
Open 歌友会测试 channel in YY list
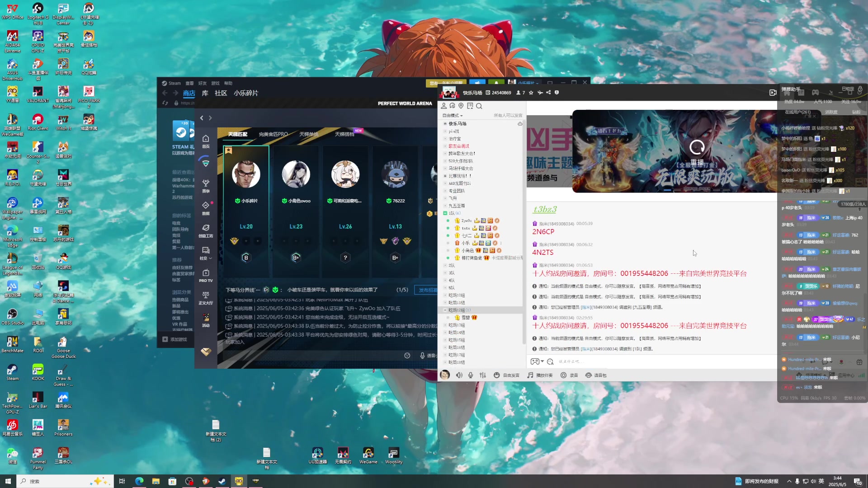(459, 146)
